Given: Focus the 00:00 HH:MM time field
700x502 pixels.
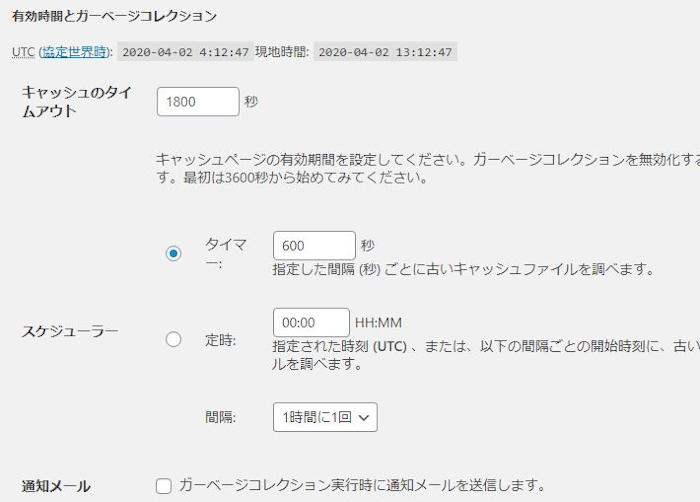Looking at the screenshot, I should point(311,322).
